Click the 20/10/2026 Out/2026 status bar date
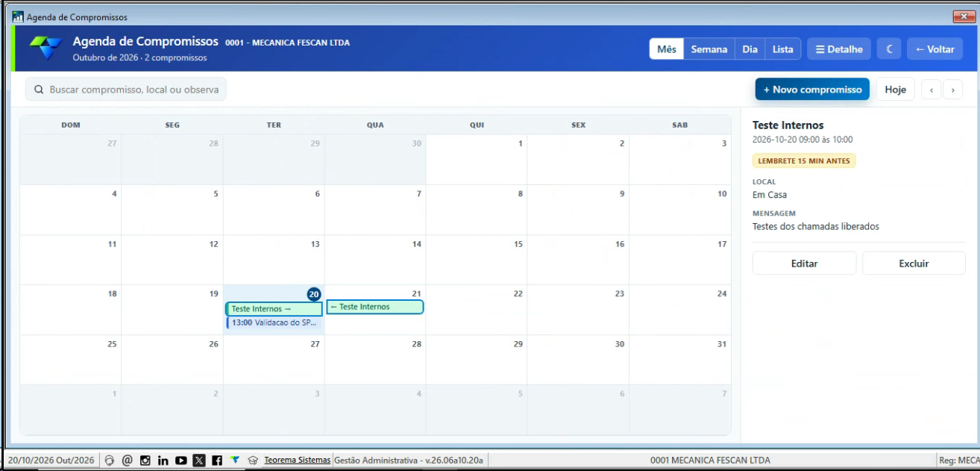Viewport: 980px width, 471px height. 51,460
